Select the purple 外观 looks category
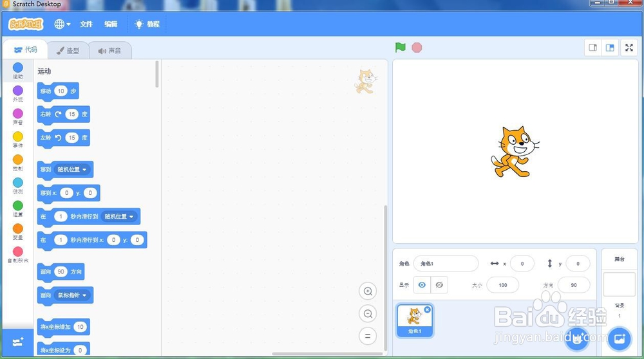 [17, 93]
